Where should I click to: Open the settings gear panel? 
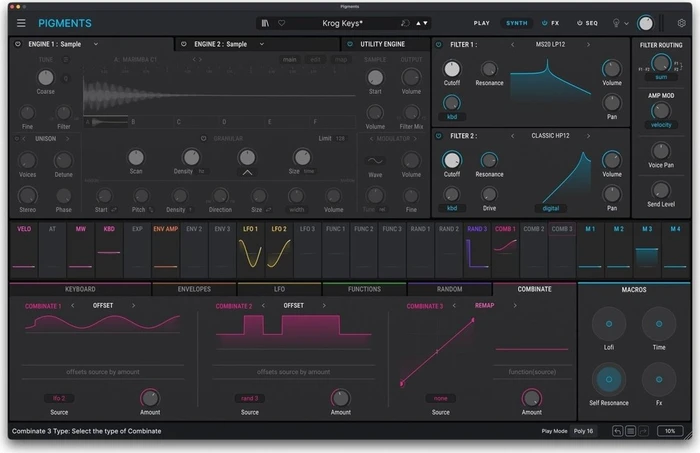coord(681,23)
